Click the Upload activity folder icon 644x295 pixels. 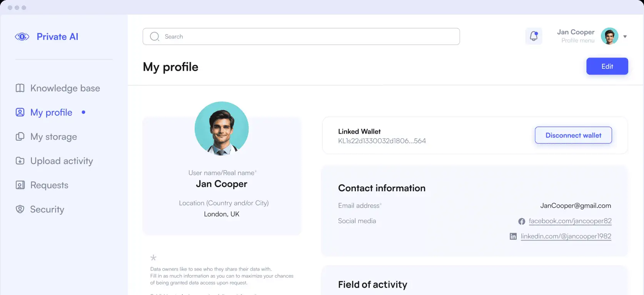coord(20,161)
